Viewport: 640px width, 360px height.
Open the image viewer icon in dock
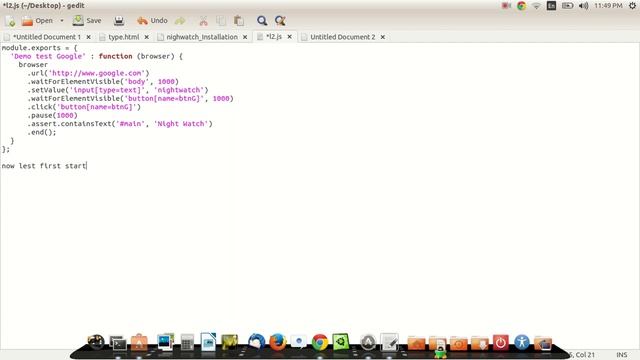165,342
